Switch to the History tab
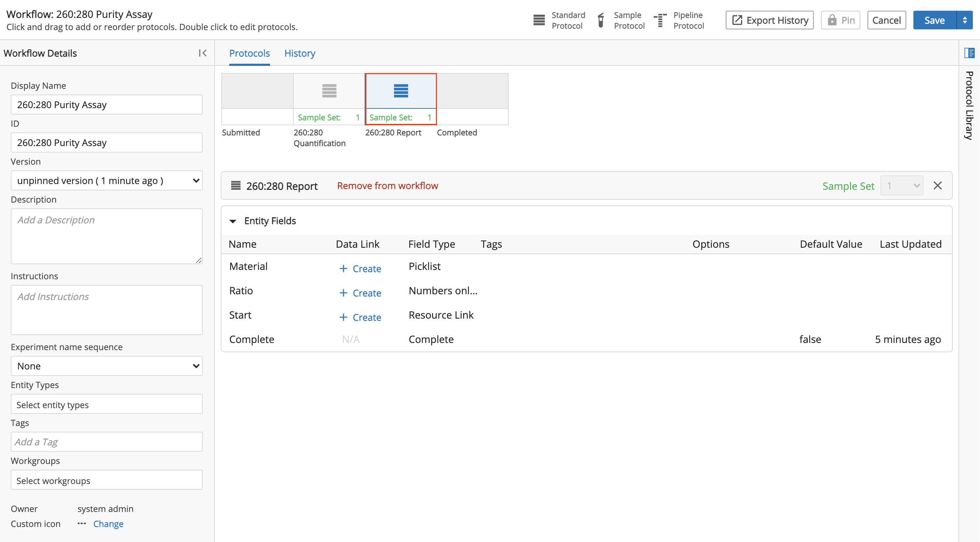980x542 pixels. 300,53
